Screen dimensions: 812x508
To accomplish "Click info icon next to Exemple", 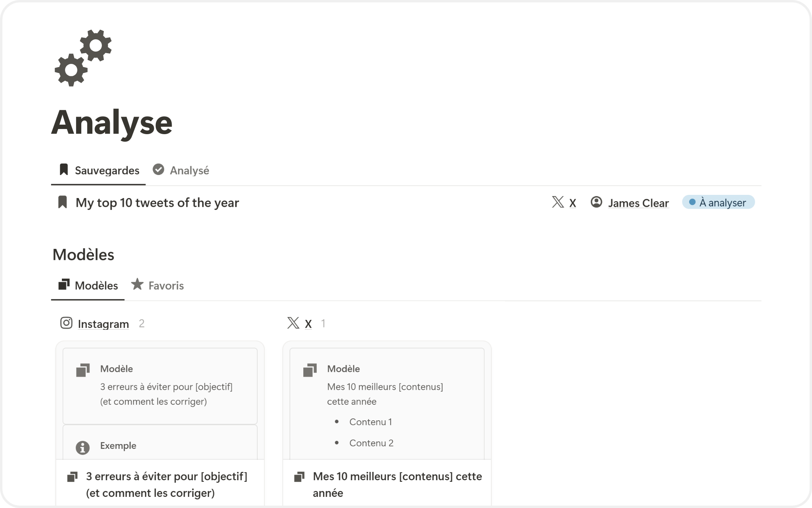I will (x=82, y=448).
